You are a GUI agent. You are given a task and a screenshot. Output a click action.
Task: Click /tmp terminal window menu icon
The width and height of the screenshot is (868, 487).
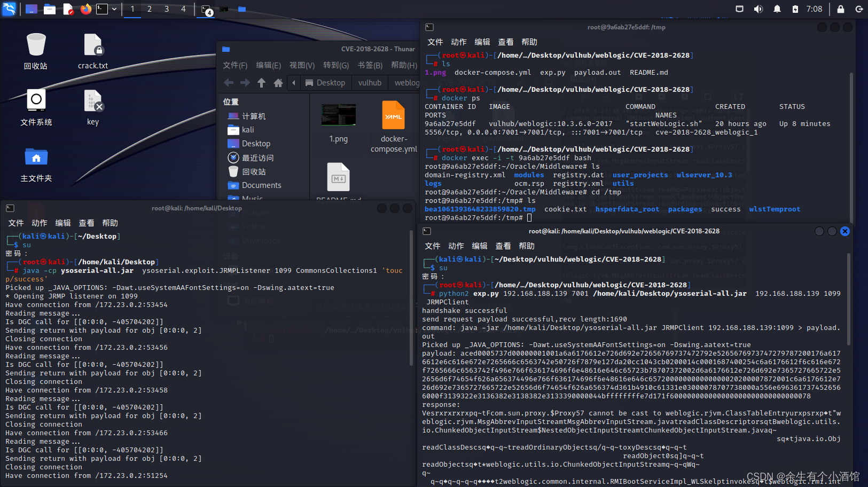pyautogui.click(x=429, y=27)
